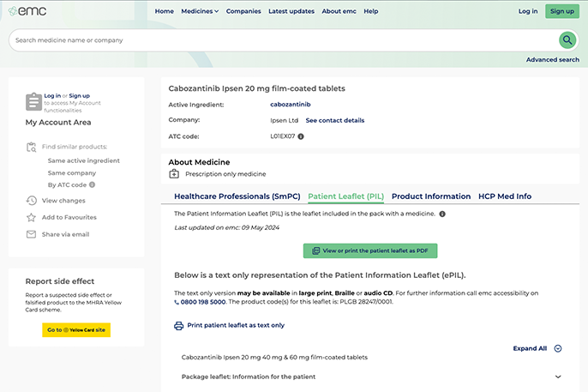Click the Package leaflet: Information for the patient row
Viewport: 588px width, 392px height.
coord(371,377)
